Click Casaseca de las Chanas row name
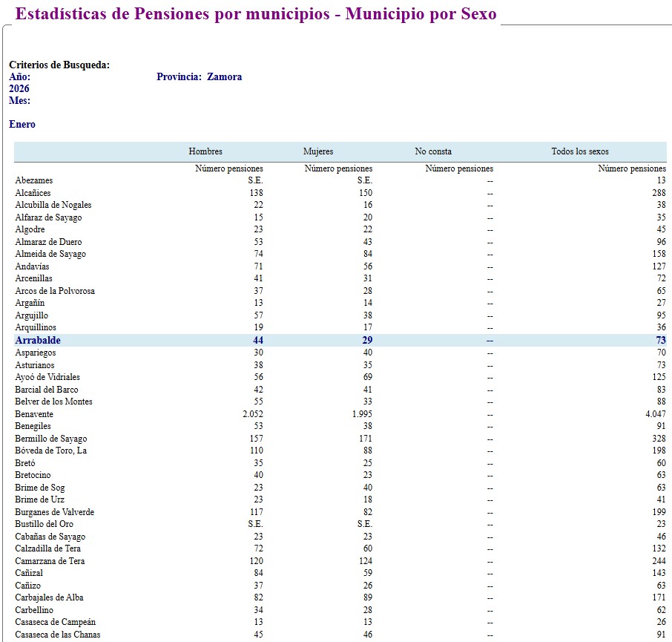Image resolution: width=672 pixels, height=642 pixels. click(58, 635)
